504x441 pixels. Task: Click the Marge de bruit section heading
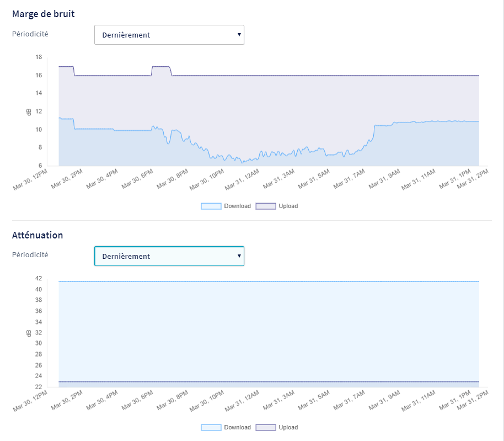(44, 14)
